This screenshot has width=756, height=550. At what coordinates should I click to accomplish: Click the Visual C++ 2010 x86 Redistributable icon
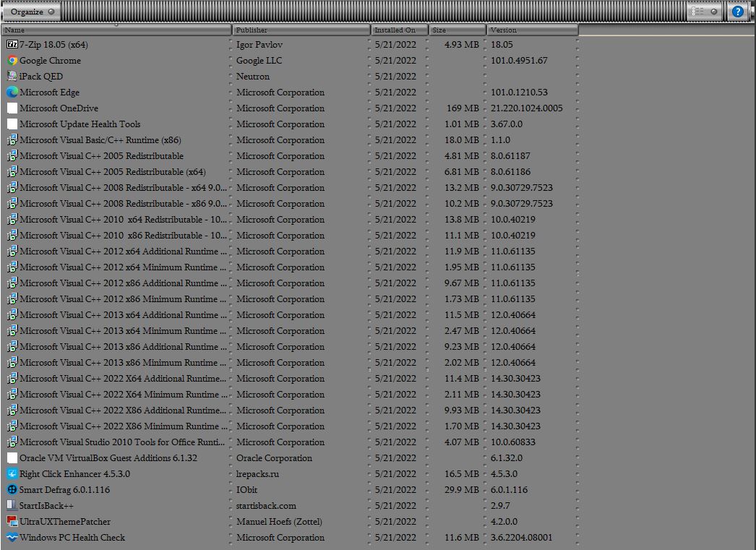(x=12, y=235)
